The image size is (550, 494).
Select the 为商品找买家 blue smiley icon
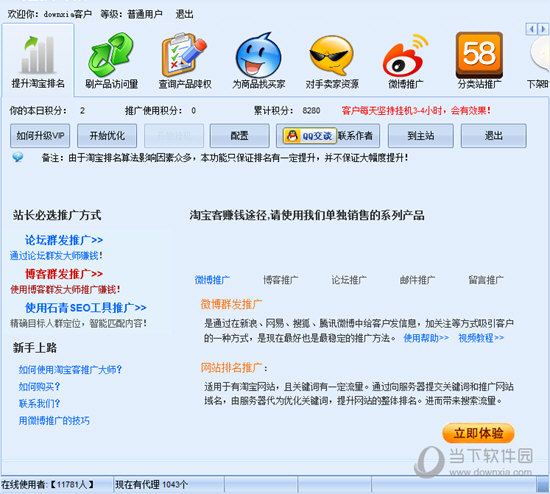coord(259,55)
